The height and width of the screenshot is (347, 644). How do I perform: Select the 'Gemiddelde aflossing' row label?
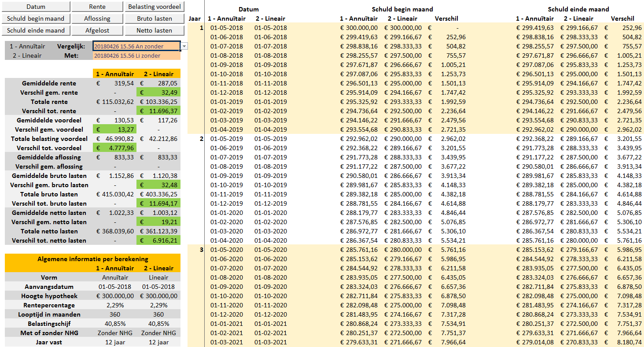49,157
